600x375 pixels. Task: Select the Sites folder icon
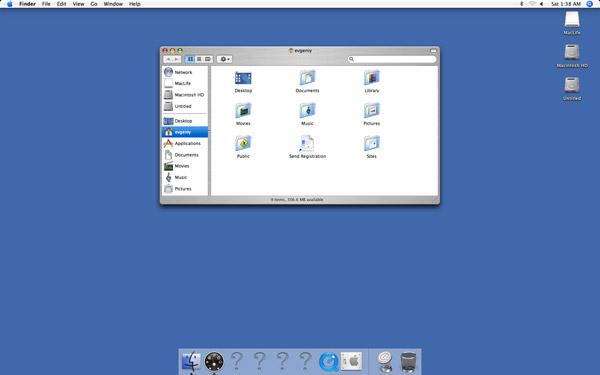372,144
